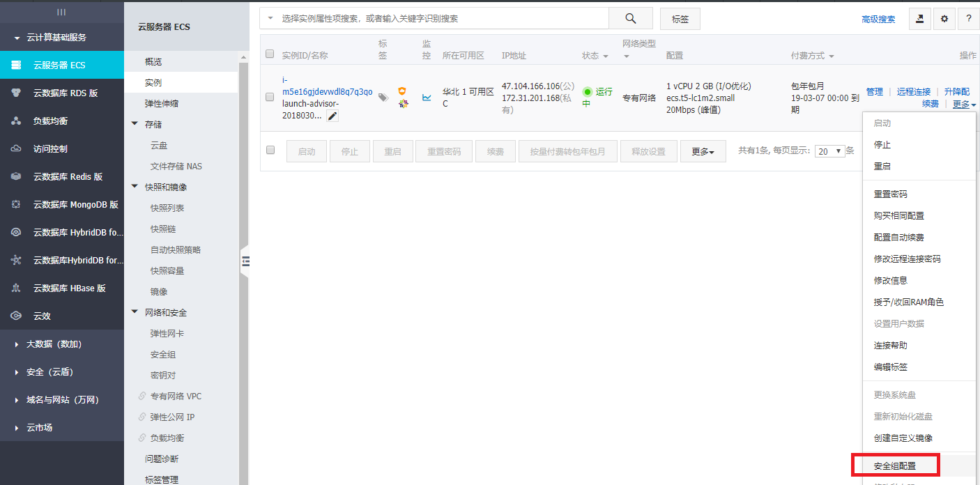Choose 创建自定义镜像 menu entry
The height and width of the screenshot is (485, 980).
click(903, 438)
